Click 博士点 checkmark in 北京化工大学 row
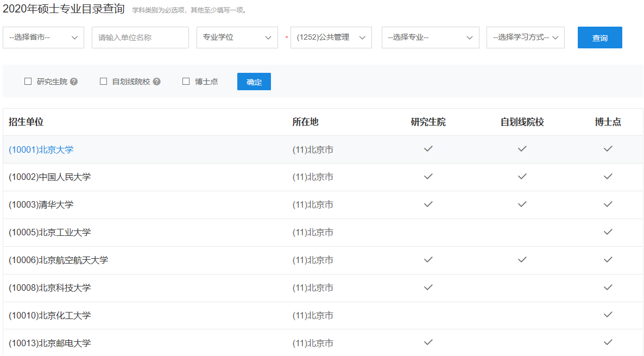 [608, 315]
